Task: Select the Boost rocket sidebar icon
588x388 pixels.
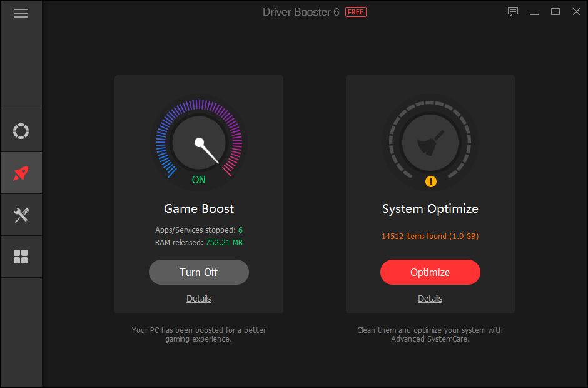Action: (21, 173)
